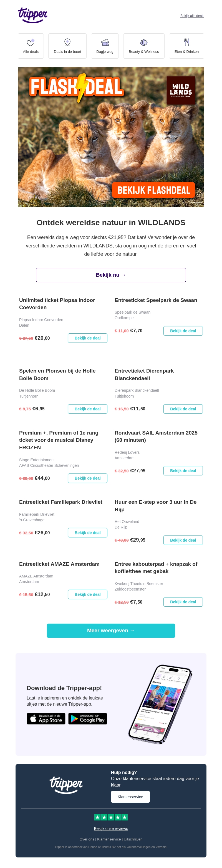Screen dimensions: 222x868
Task: Select the Deals in de buurt pin icon
Action: pos(67,43)
